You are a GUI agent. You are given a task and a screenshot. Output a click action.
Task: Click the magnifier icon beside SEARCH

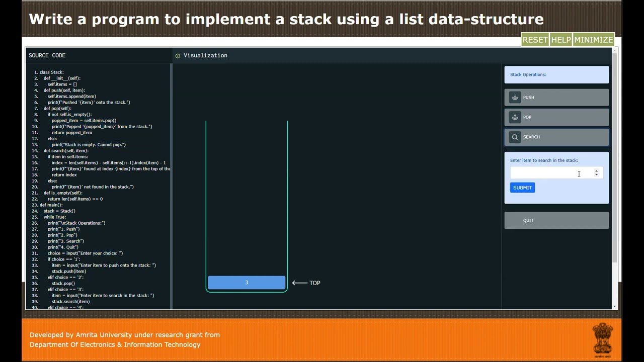coord(515,137)
